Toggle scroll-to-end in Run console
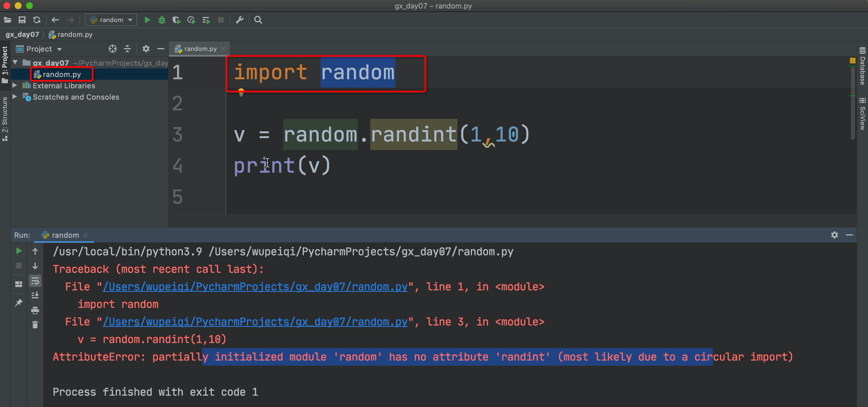868x407 pixels. point(35,295)
